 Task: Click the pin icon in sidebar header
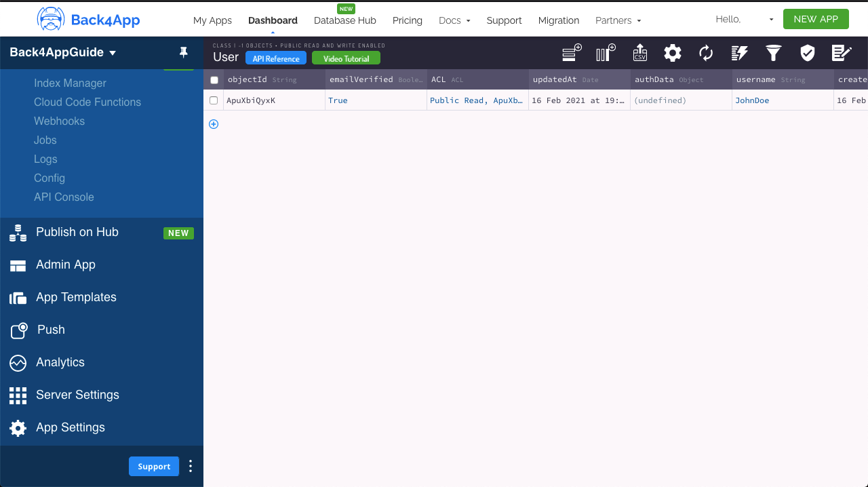coord(183,52)
